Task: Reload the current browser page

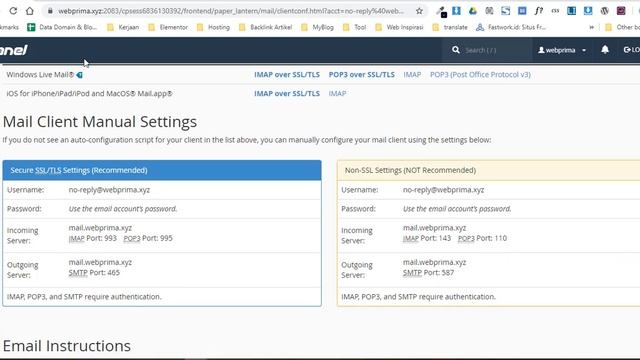Action: (13, 11)
